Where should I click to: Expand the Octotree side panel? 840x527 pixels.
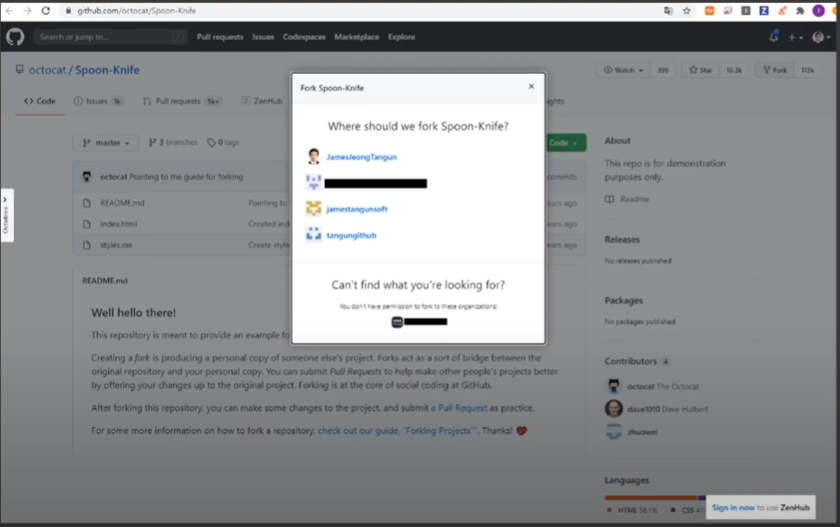click(6, 215)
